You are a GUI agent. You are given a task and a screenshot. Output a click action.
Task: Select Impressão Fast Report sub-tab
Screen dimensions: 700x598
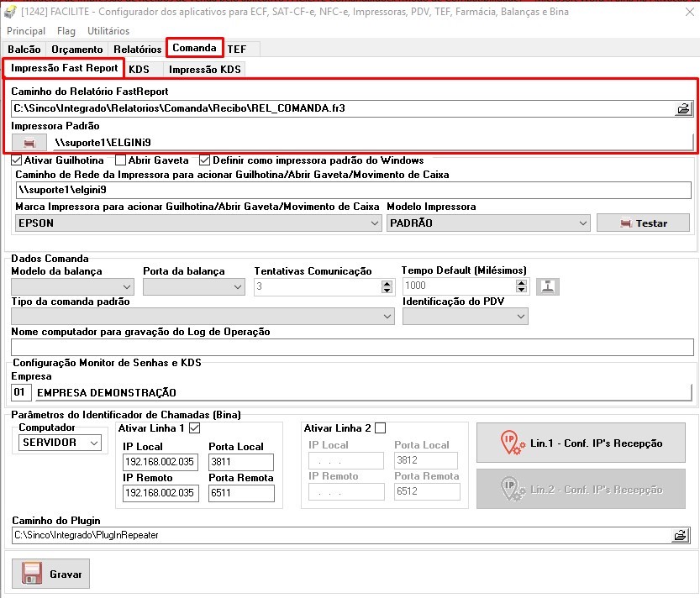[64, 68]
